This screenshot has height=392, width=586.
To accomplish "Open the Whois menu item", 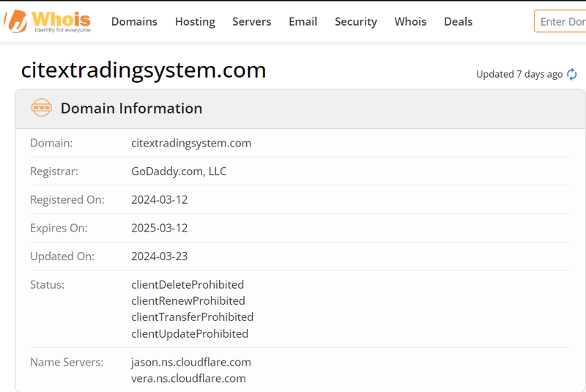I will 410,22.
